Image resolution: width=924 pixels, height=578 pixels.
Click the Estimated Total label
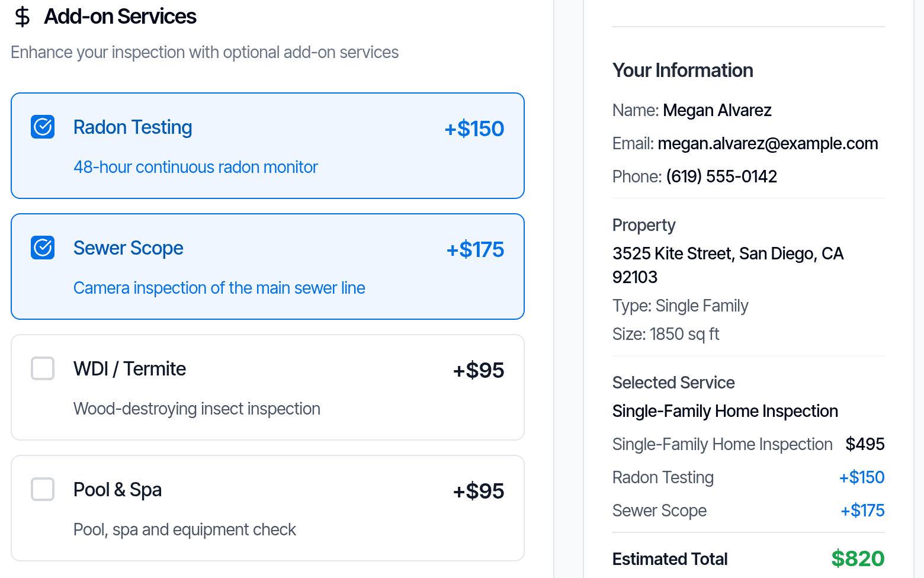tap(670, 559)
